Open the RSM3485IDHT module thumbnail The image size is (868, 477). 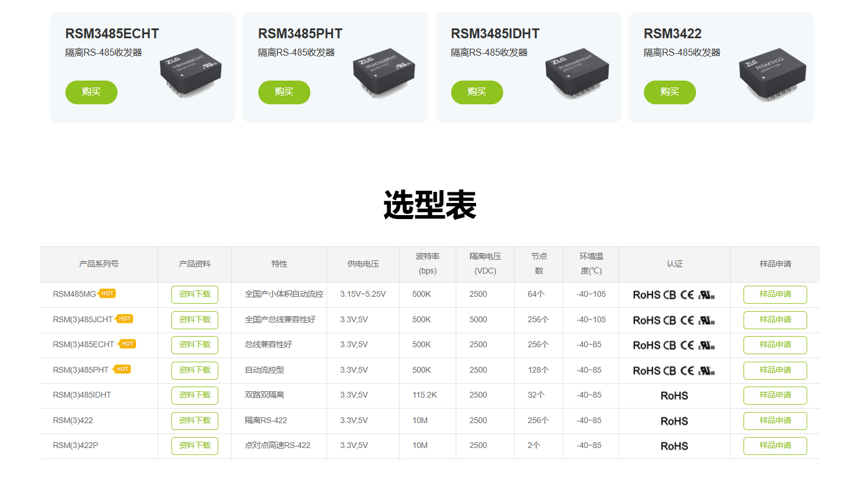point(577,72)
